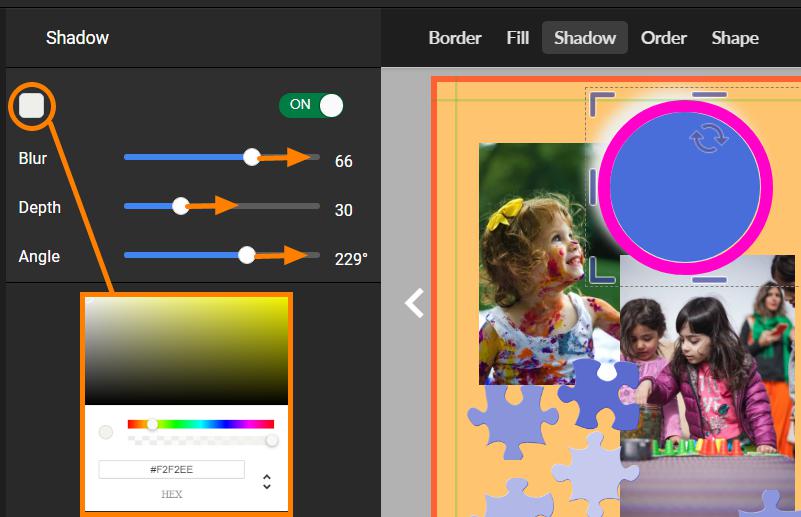Click the current color preview circle in picker
Screen dimensions: 801x517
[x=106, y=432]
